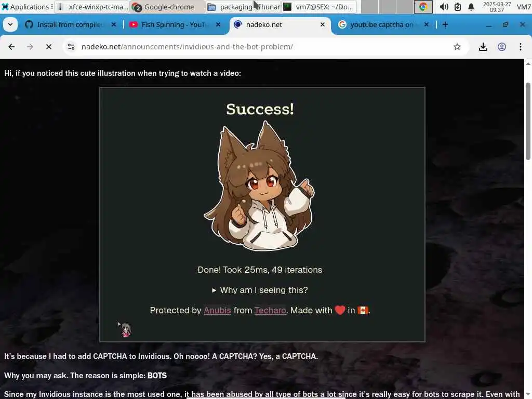Click the GitHub favicon on first tab

click(29, 24)
